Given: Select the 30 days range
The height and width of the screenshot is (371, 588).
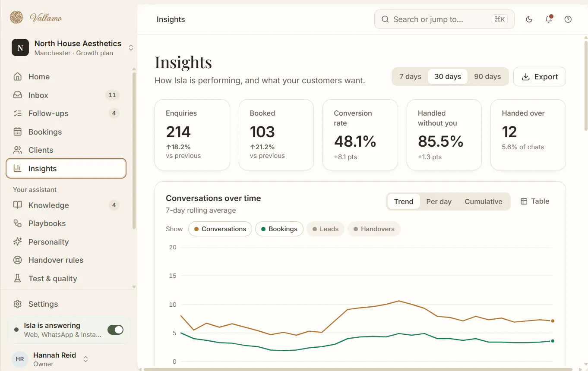Looking at the screenshot, I should click(448, 77).
